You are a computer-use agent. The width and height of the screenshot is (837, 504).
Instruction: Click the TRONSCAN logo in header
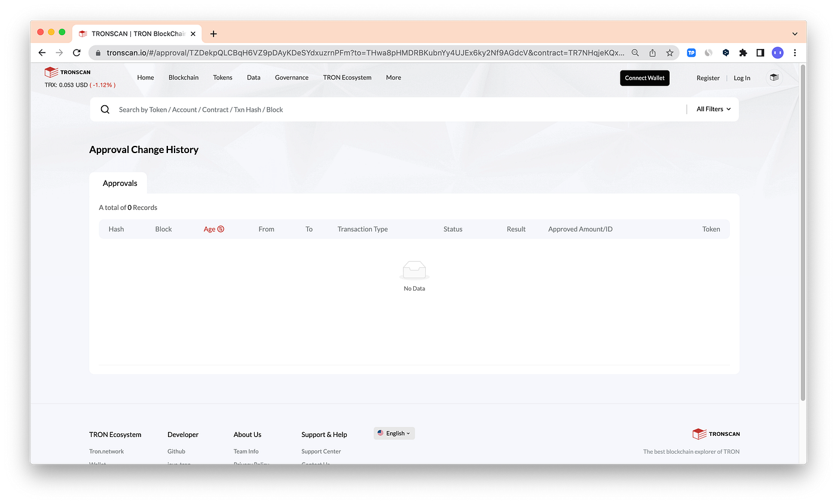68,72
